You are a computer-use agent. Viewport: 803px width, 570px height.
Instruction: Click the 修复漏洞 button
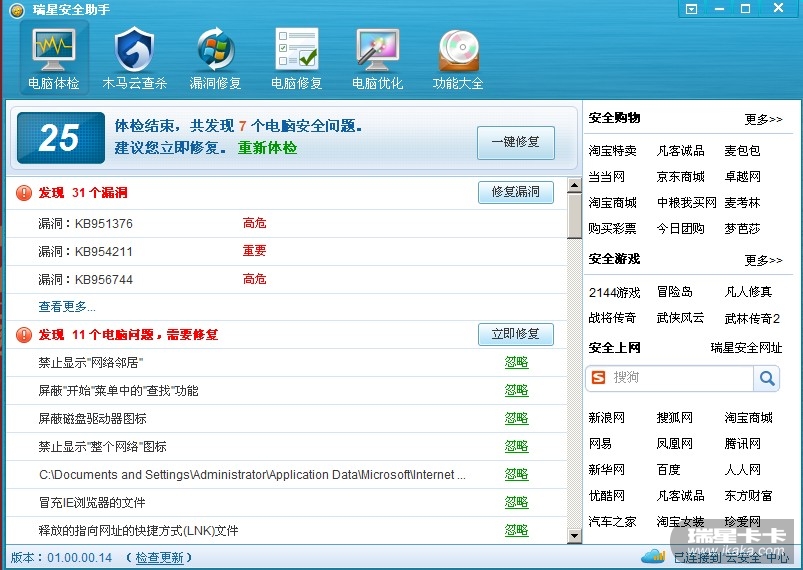click(516, 192)
